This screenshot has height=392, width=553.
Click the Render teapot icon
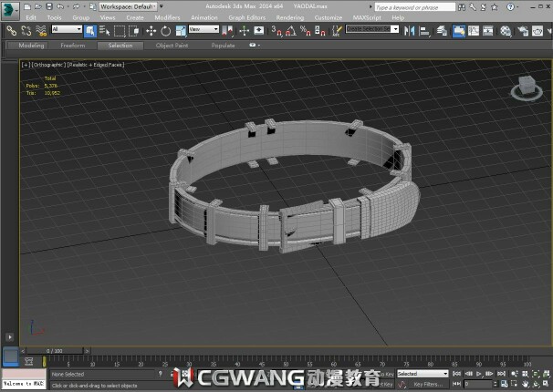[x=537, y=31]
